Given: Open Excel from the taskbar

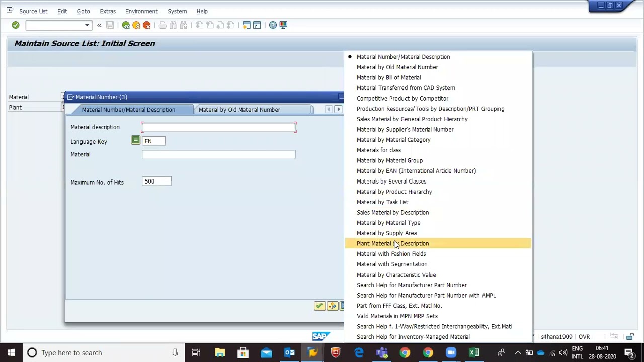Looking at the screenshot, I should point(474,353).
